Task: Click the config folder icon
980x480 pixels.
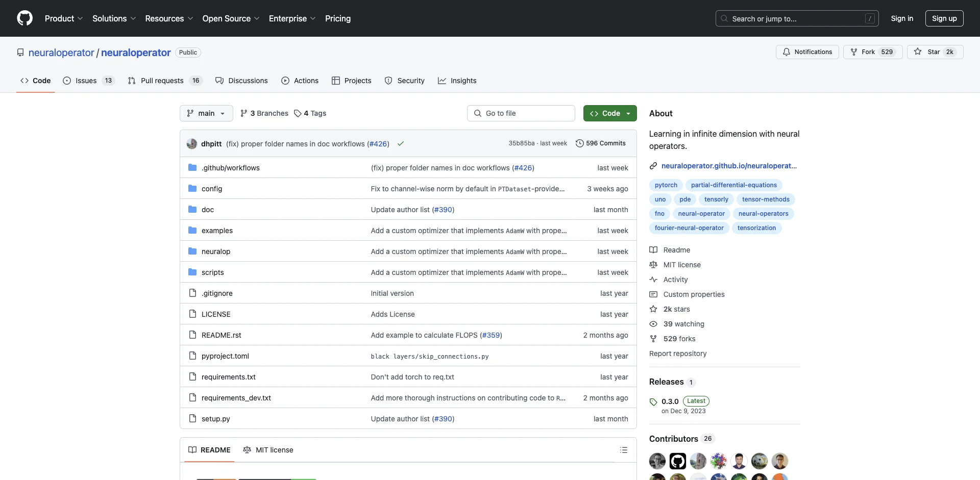Action: pos(192,189)
